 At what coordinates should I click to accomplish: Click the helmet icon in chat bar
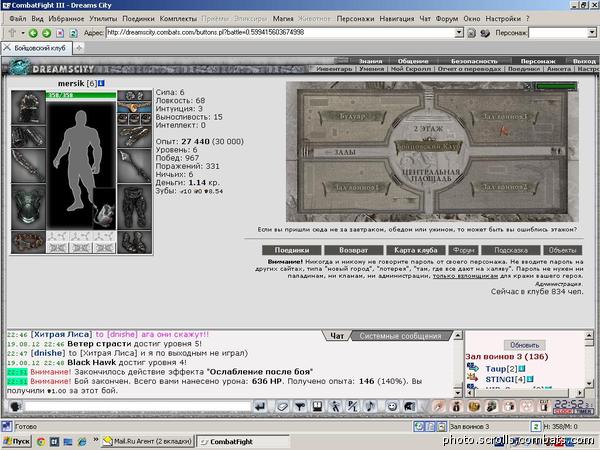pos(409,406)
